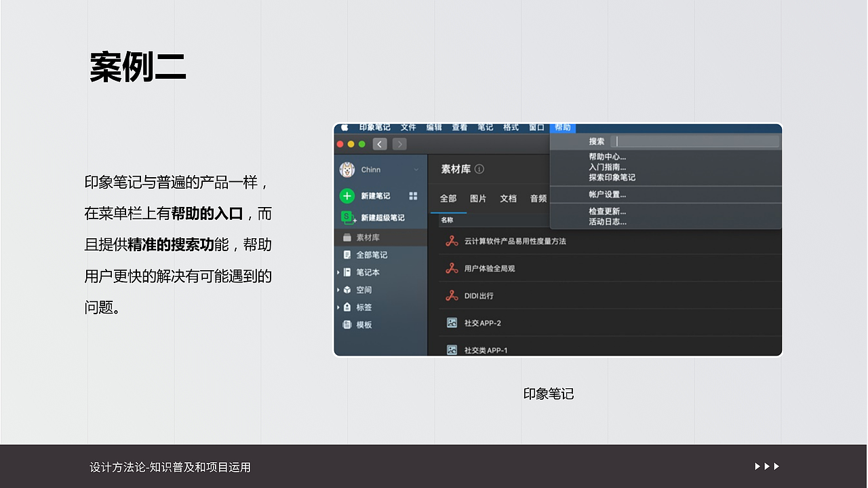Open 全部笔记 via its note icon

[x=346, y=253]
